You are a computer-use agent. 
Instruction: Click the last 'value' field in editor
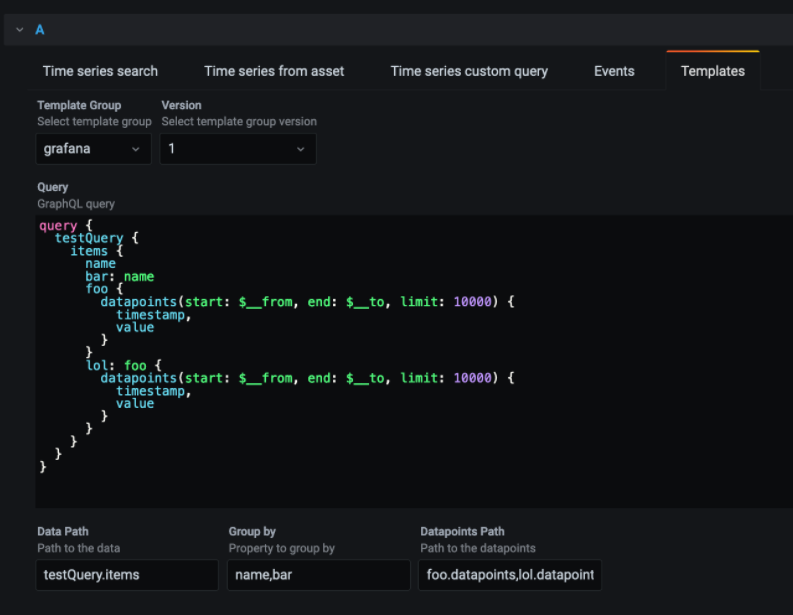(135, 403)
